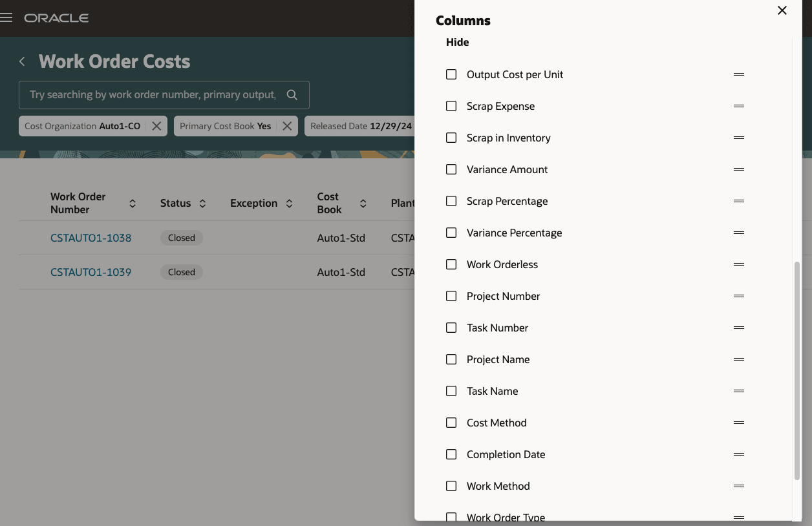Click the drag handle beside Project Number

[x=738, y=296]
